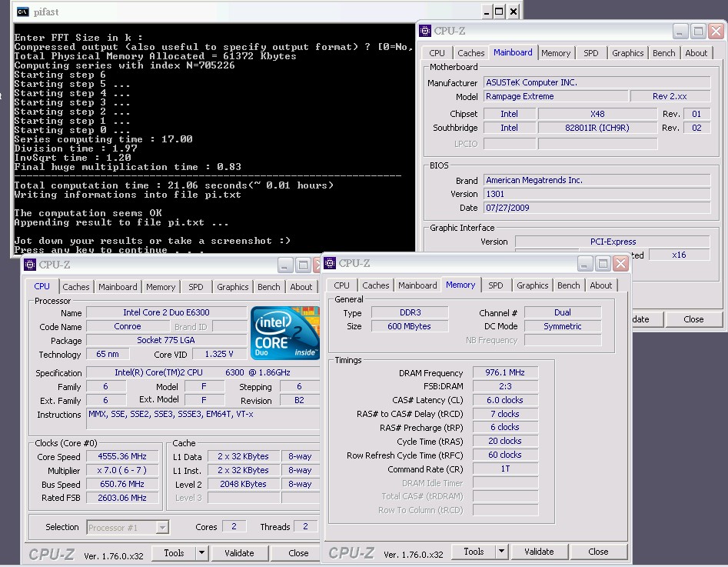The image size is (728, 567).
Task: Select Caches tab in Memory window
Action: point(376,285)
